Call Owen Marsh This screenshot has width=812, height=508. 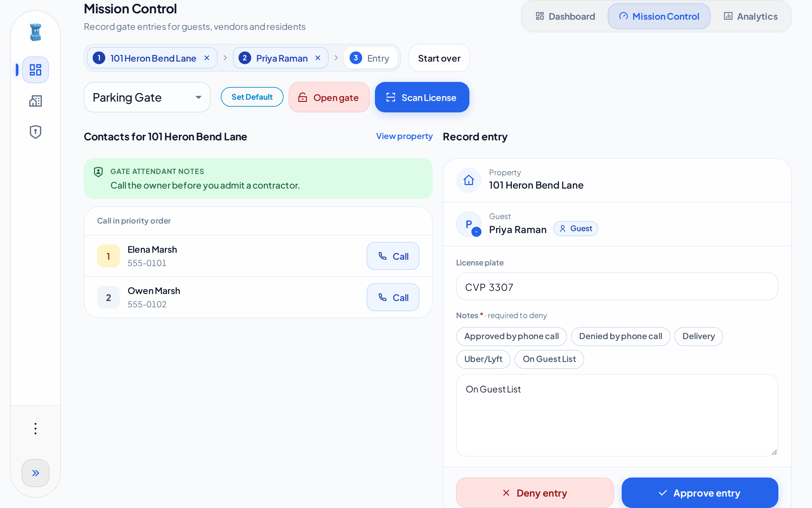[393, 297]
